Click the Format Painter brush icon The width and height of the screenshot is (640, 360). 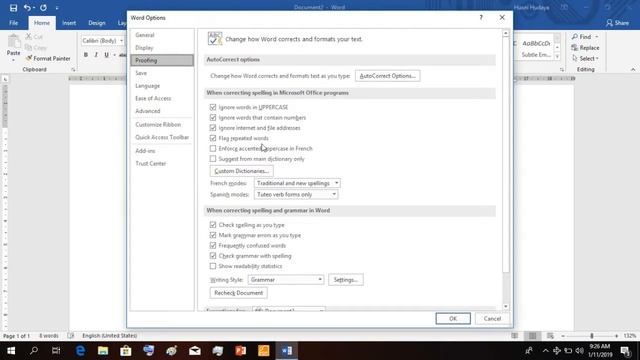29,58
